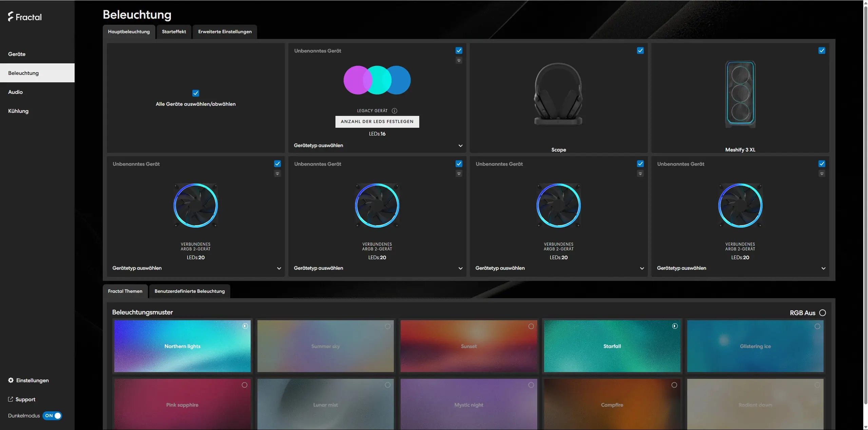This screenshot has width=868, height=430.
Task: Open the Benutzerdefinierte Beleuchtung tab
Action: pos(189,291)
